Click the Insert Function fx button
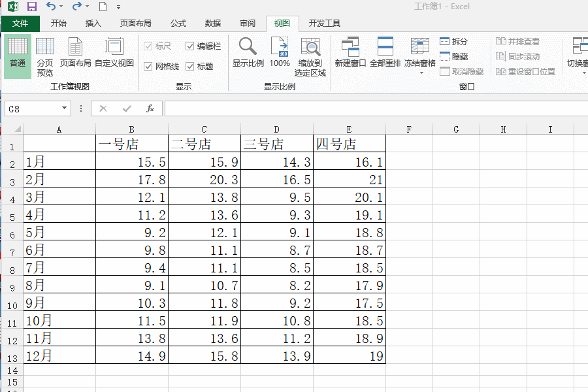This screenshot has width=588, height=392. pos(150,109)
